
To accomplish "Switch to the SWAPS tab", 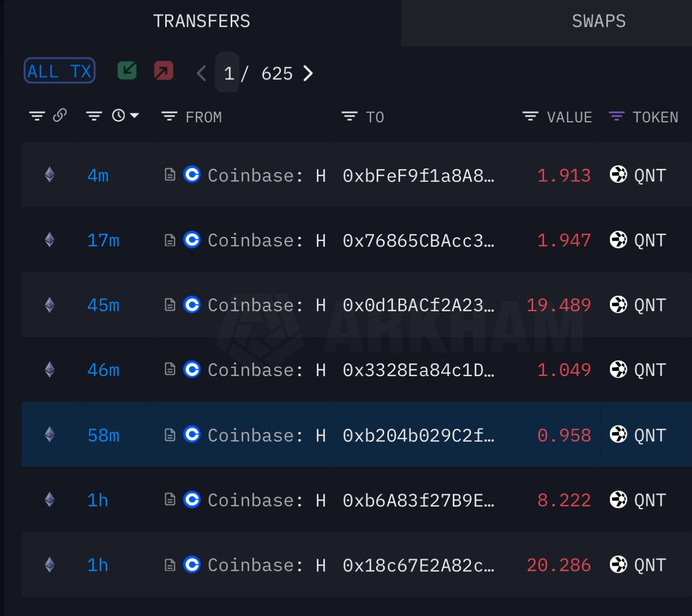I will 599,22.
